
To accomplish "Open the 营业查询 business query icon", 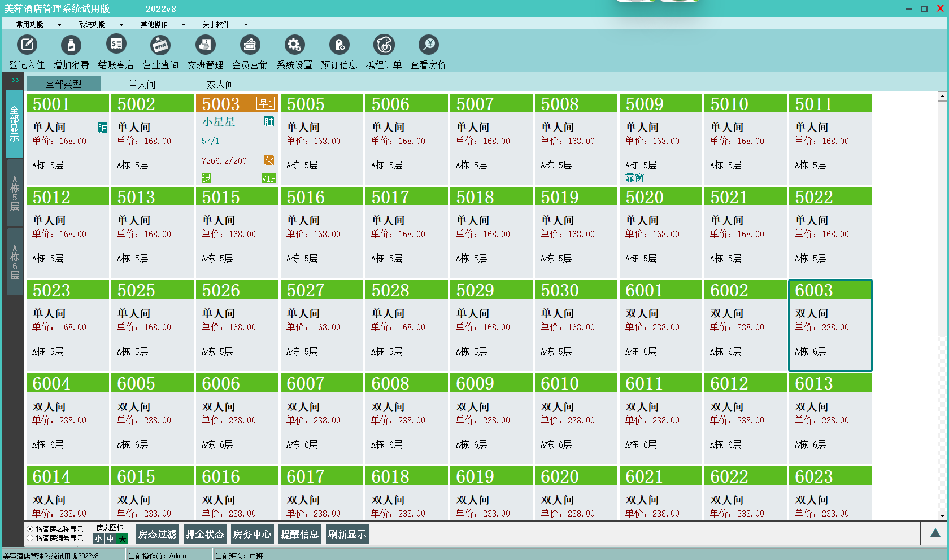I will pos(160,45).
